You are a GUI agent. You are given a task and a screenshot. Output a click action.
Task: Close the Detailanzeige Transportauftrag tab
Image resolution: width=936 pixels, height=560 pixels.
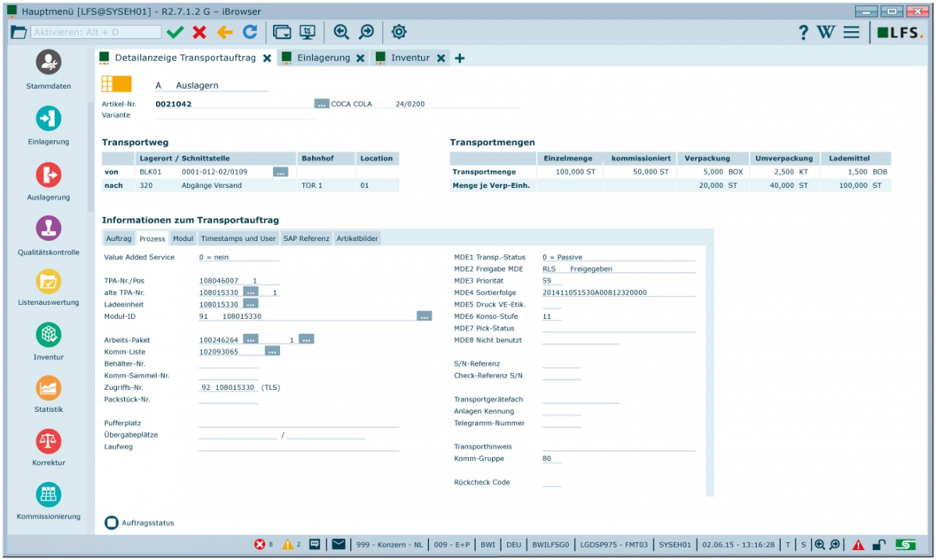pyautogui.click(x=267, y=58)
